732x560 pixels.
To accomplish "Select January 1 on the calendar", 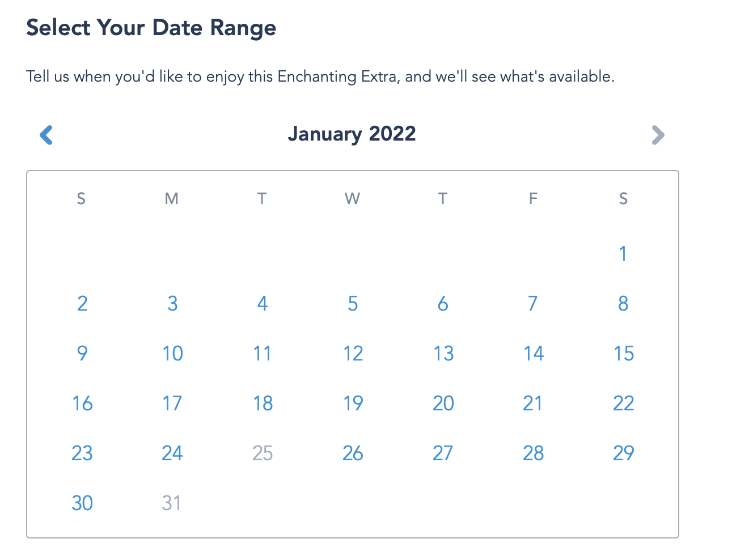I will click(x=623, y=253).
